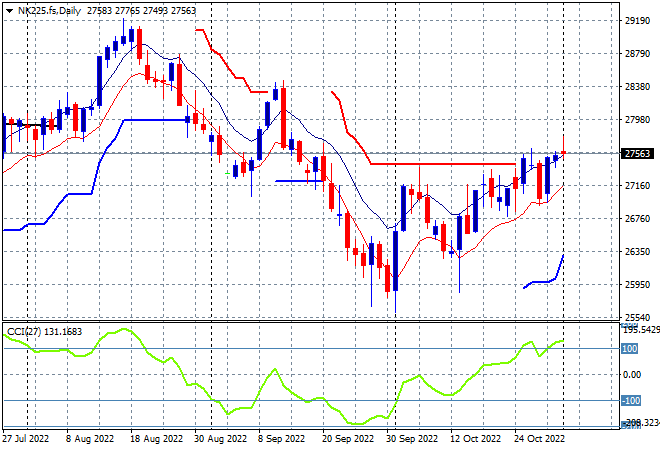Click the 28380 price axis label
The width and height of the screenshot is (660, 450).
pos(637,87)
